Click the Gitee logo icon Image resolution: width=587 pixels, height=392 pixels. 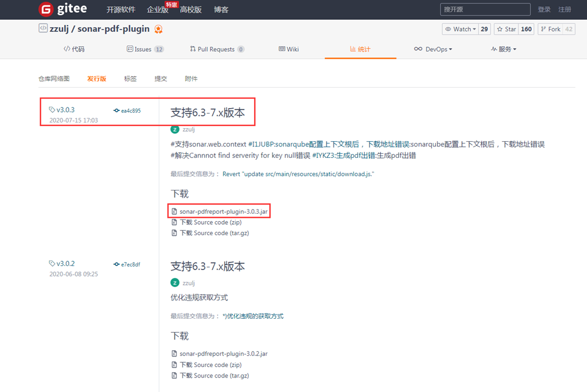(x=46, y=9)
